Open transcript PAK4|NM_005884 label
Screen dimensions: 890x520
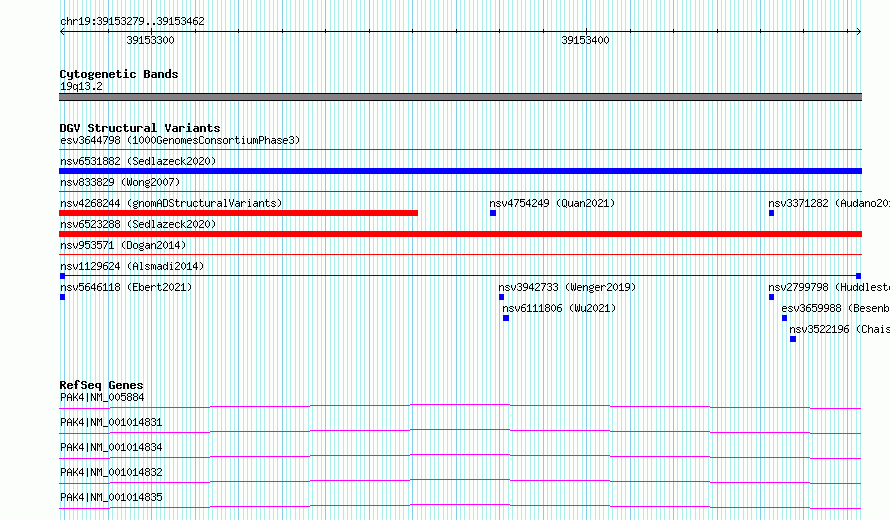[102, 397]
